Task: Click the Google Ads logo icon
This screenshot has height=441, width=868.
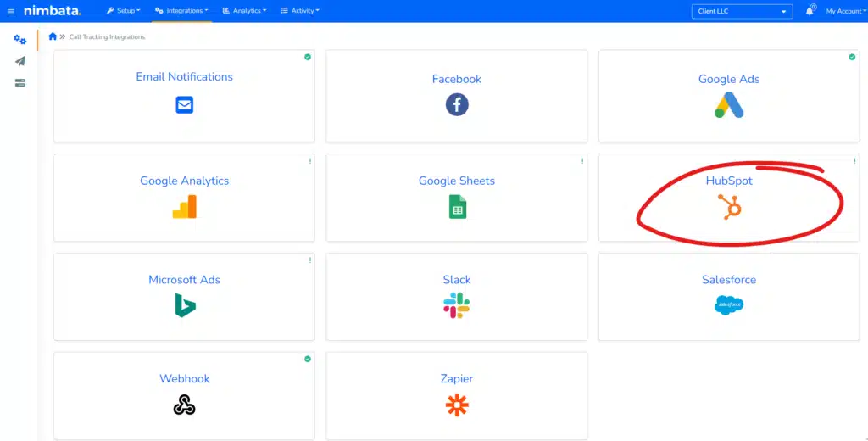Action: point(729,104)
